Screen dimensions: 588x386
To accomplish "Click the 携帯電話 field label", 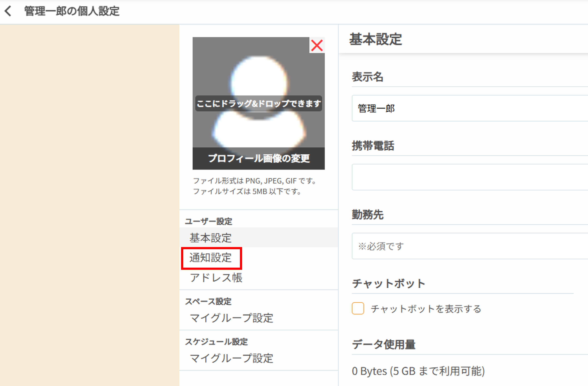I will (373, 145).
